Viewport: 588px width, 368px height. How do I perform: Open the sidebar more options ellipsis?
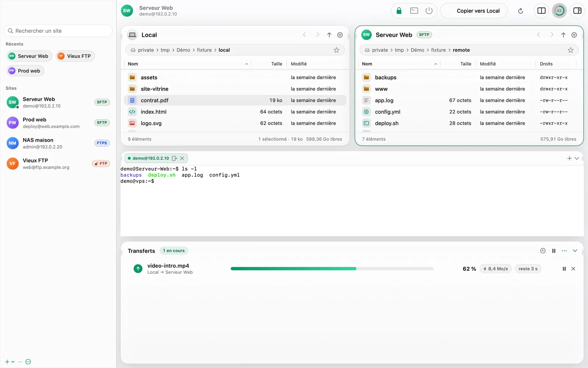[28, 362]
